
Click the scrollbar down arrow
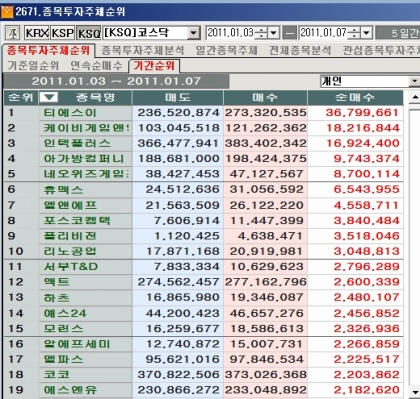[415, 392]
